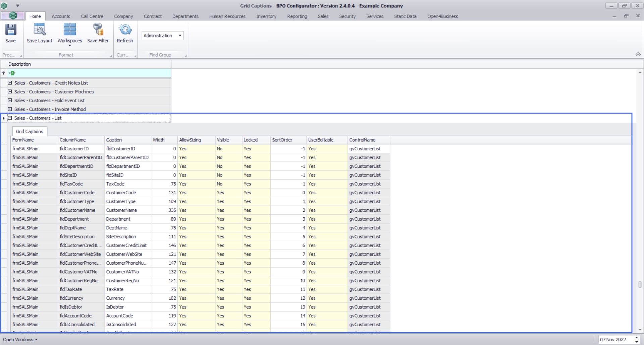Image resolution: width=644 pixels, height=345 pixels.
Task: Open the Human Resources tab
Action: [x=227, y=16]
